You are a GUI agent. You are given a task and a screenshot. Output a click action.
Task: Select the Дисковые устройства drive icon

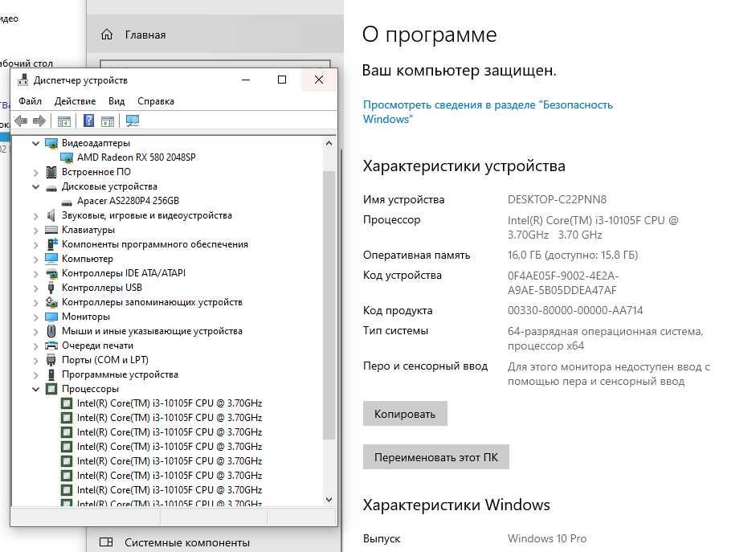(51, 187)
